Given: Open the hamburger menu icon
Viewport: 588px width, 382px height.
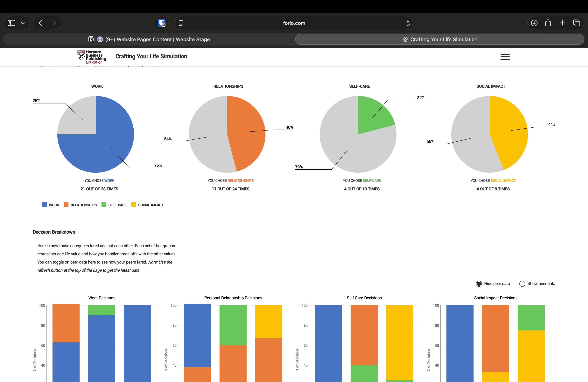Looking at the screenshot, I should 505,57.
